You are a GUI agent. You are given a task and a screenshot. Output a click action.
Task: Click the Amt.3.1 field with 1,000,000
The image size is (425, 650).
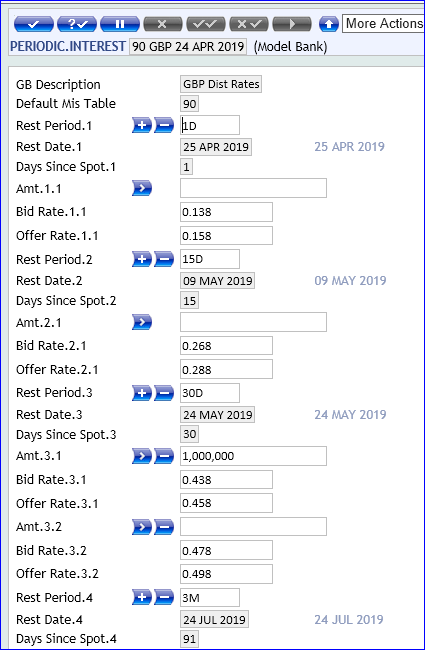click(253, 456)
